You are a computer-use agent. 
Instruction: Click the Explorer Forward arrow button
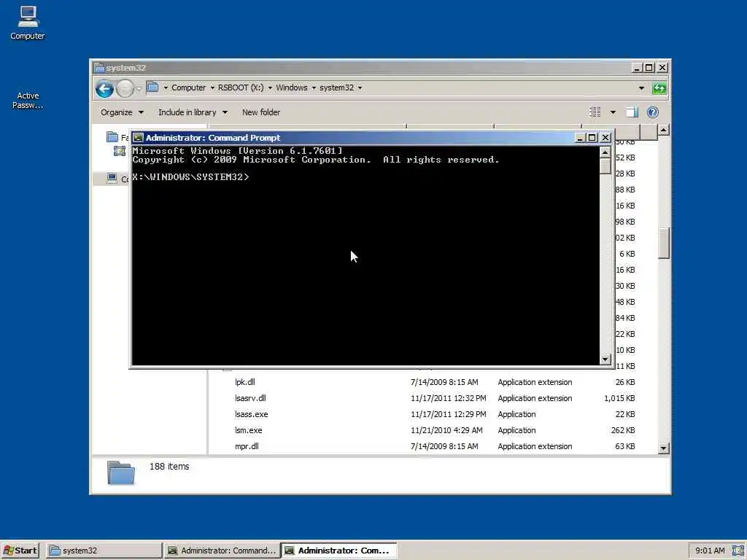(x=125, y=88)
